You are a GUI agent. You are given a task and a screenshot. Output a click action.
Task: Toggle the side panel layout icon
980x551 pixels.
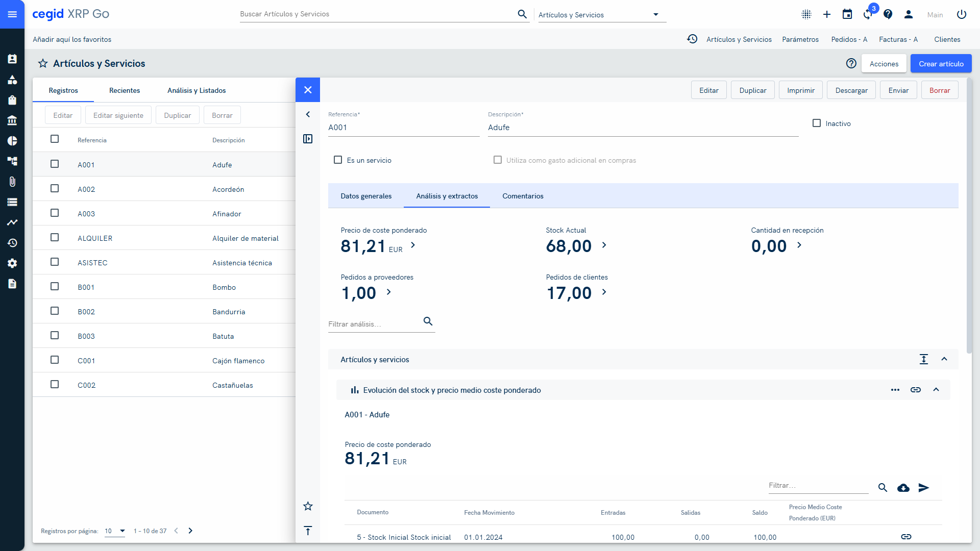pyautogui.click(x=308, y=139)
